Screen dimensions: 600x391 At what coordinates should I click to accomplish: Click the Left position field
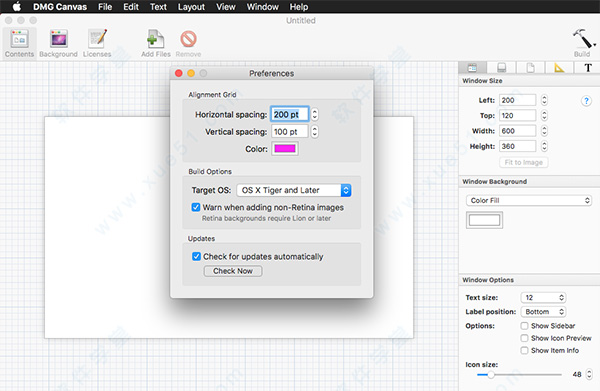pyautogui.click(x=517, y=100)
